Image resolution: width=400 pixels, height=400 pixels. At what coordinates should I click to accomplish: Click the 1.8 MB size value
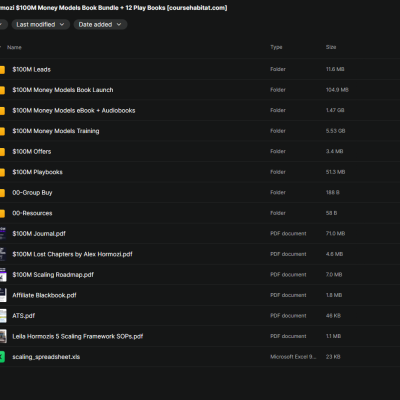334,295
